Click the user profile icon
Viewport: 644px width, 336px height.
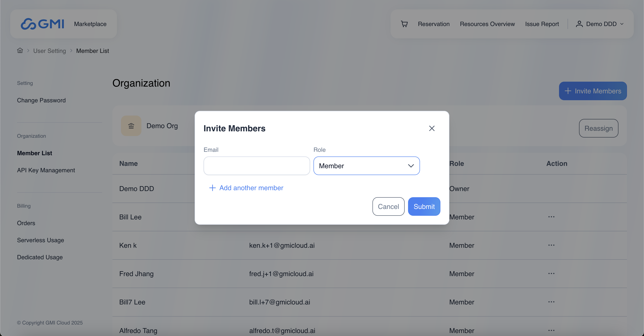[579, 24]
